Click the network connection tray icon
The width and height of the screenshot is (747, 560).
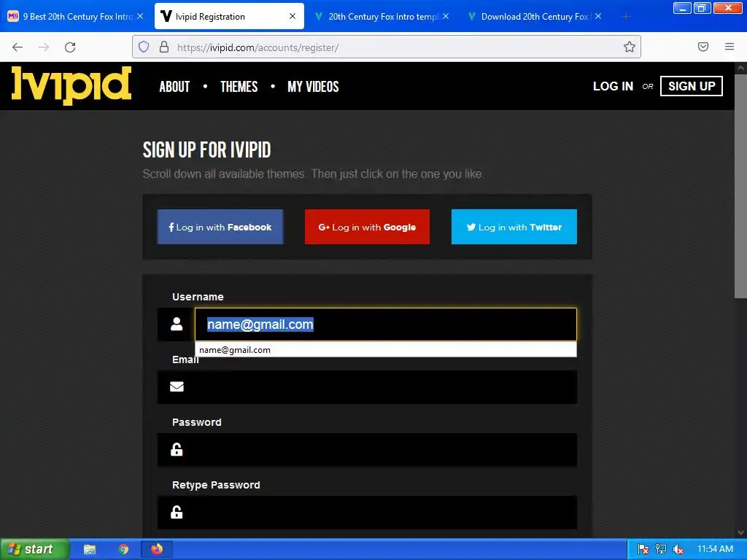(x=661, y=550)
